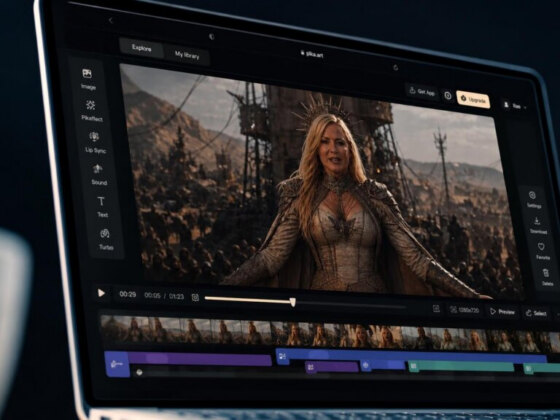Click the yellow Upgrade button

[473, 99]
